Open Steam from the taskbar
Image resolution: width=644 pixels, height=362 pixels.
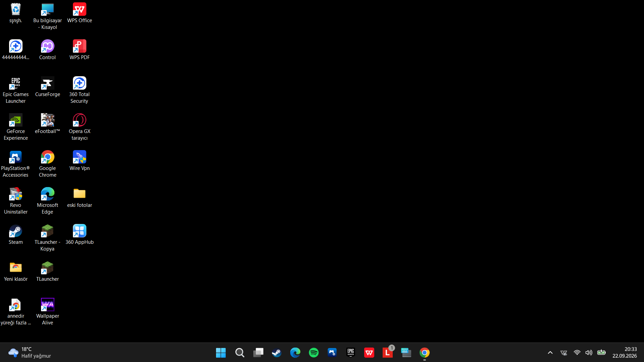[x=276, y=353]
